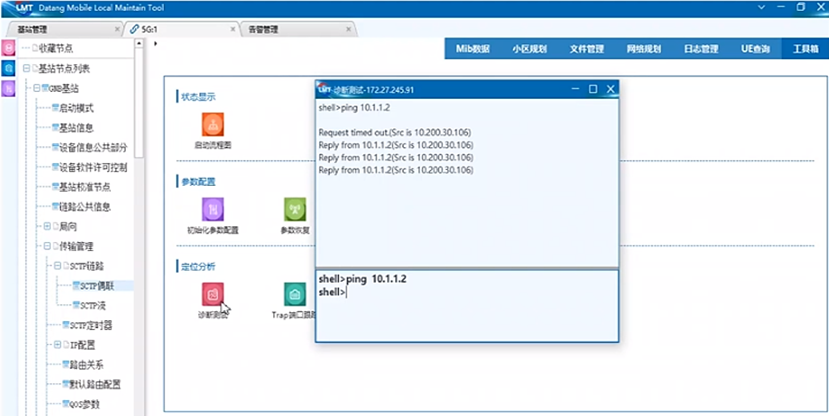Click the LMT logo in the title bar

point(24,8)
